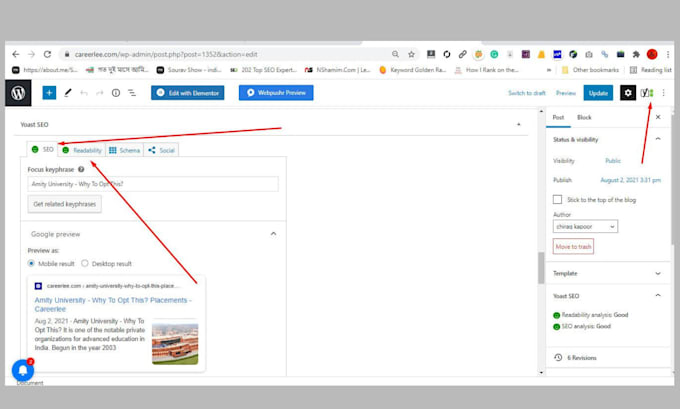Select the pencil tools icon
This screenshot has width=680, height=409.
68,92
